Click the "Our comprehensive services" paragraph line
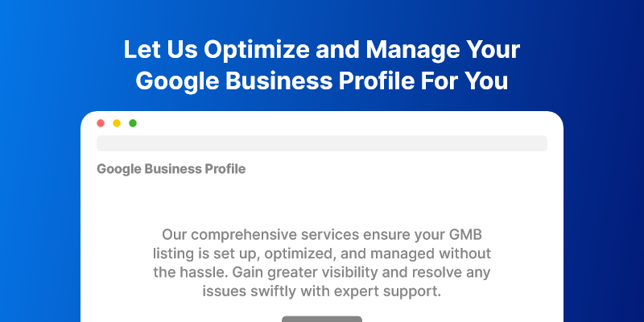 coord(322,234)
